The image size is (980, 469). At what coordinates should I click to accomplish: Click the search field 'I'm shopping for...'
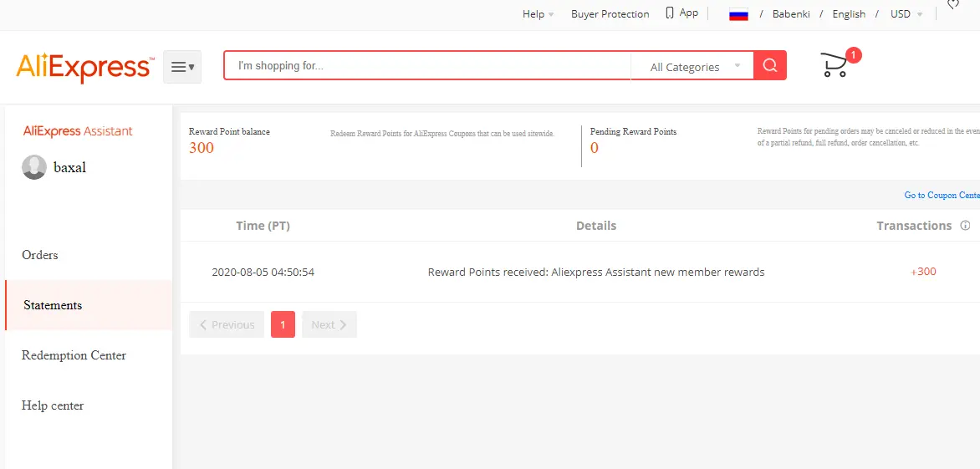click(427, 65)
